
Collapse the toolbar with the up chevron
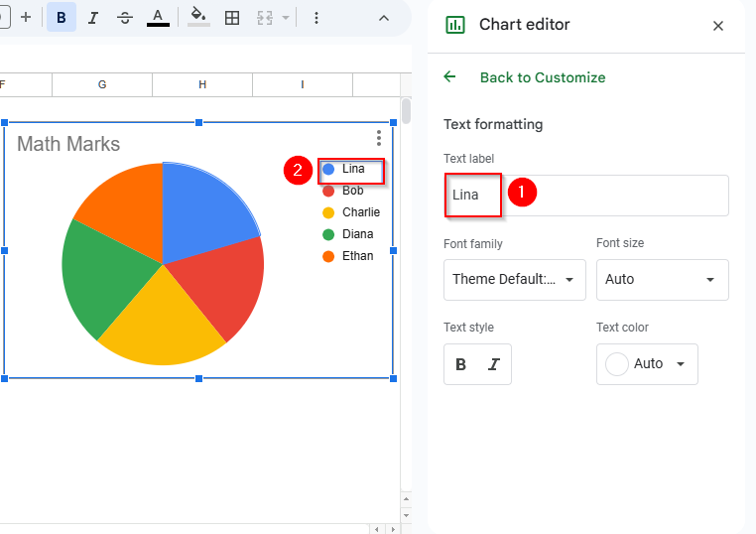[384, 18]
